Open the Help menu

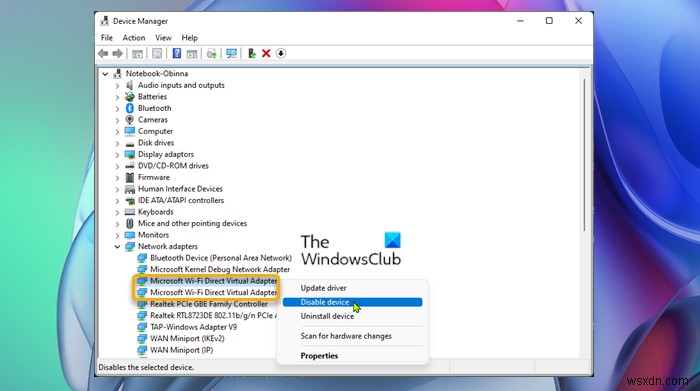pyautogui.click(x=189, y=38)
